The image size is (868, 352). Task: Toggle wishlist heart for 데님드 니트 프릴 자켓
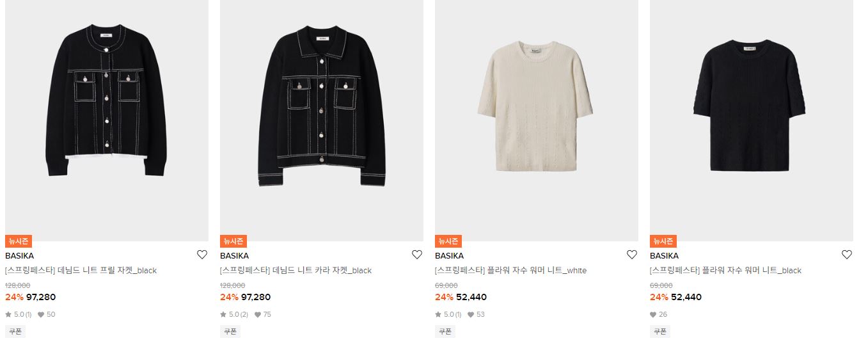[202, 255]
